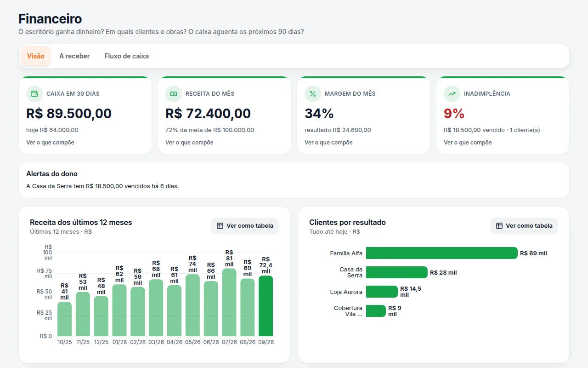Open "Ver o que compõe" under Caixa em 30 dias

point(50,143)
